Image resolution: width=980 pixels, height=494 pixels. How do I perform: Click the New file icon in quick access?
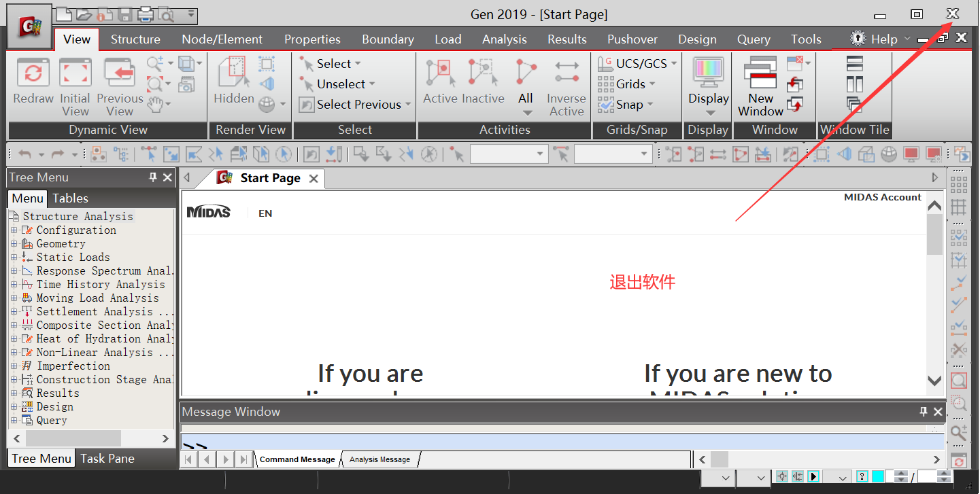[x=63, y=14]
